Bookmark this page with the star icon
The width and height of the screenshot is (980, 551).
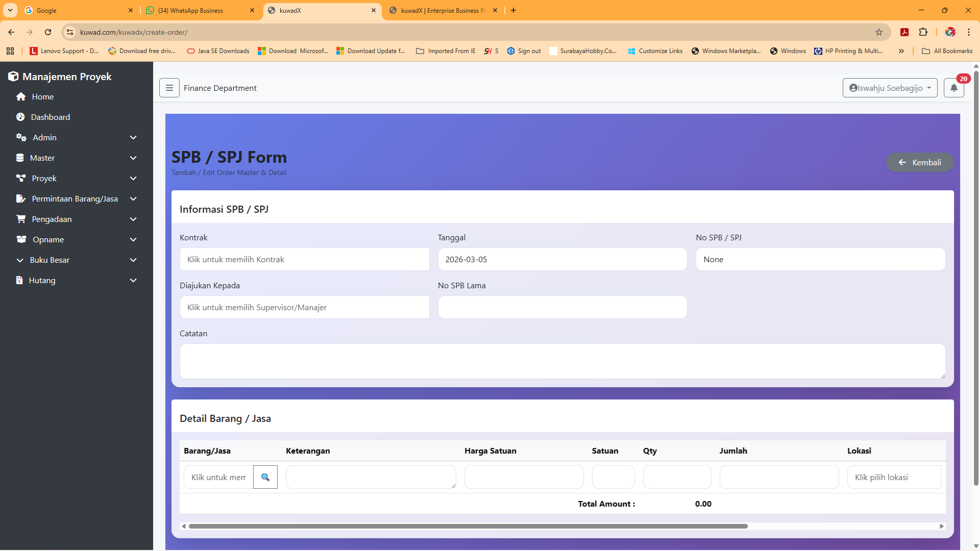(x=879, y=32)
